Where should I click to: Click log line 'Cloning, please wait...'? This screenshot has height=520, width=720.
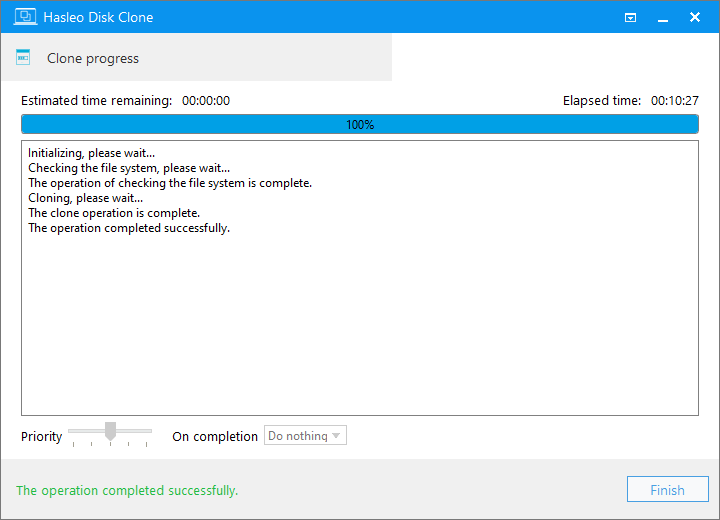[x=85, y=198]
